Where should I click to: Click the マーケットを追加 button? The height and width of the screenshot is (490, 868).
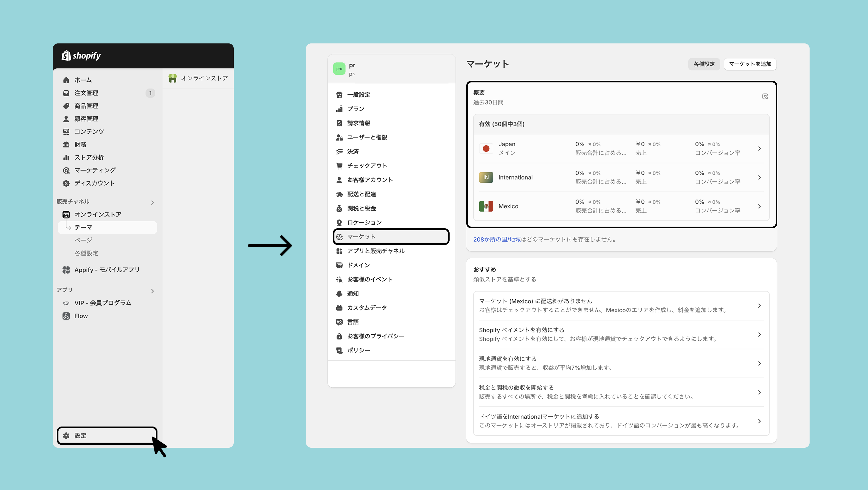coord(750,64)
